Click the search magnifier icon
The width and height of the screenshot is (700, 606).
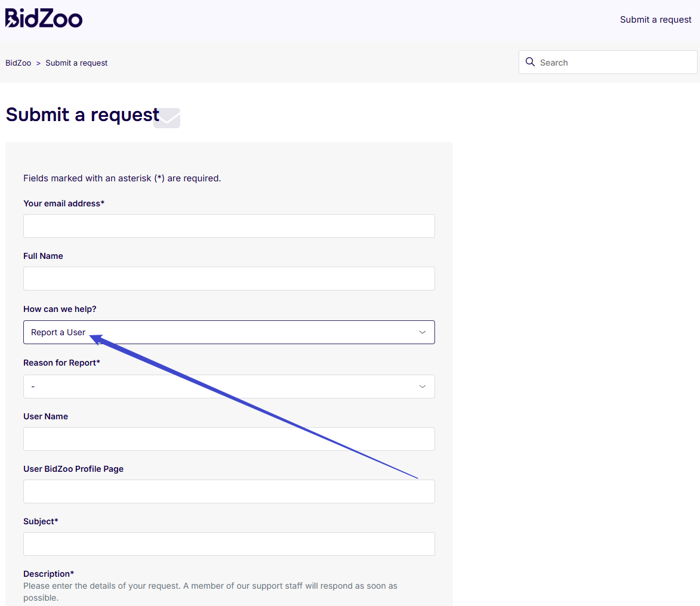coord(530,62)
